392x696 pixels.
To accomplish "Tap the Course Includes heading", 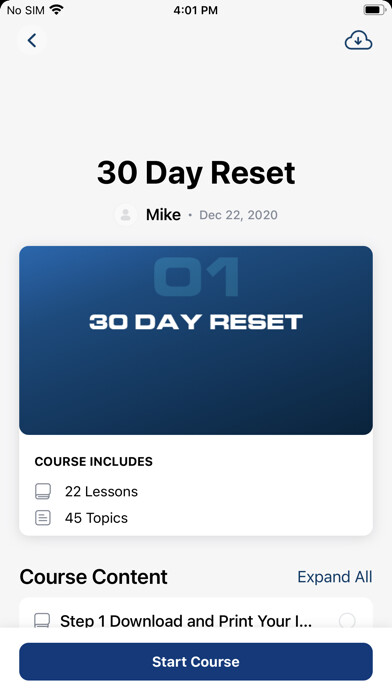I will 94,462.
